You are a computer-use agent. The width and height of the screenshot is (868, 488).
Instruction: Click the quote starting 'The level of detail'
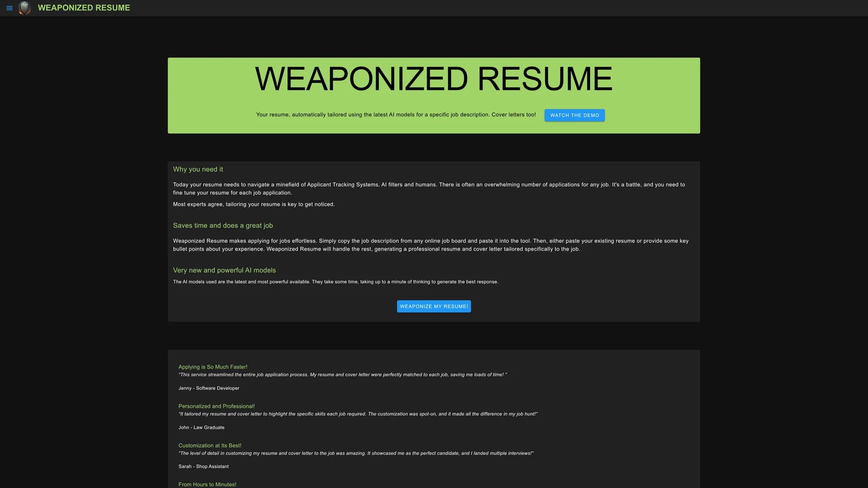(x=356, y=453)
